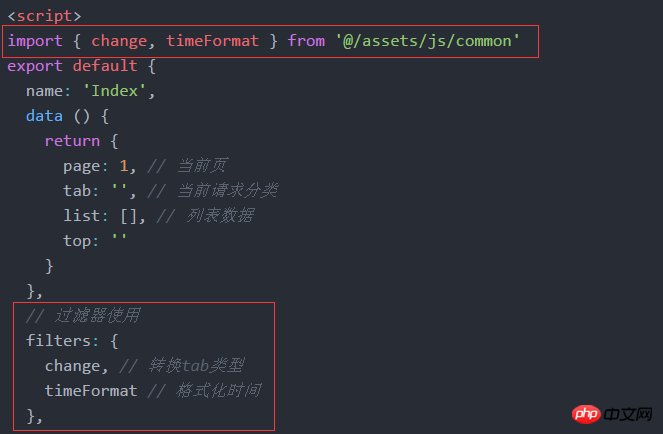This screenshot has height=434, width=663.
Task: Click the filters property name
Action: click(58, 341)
